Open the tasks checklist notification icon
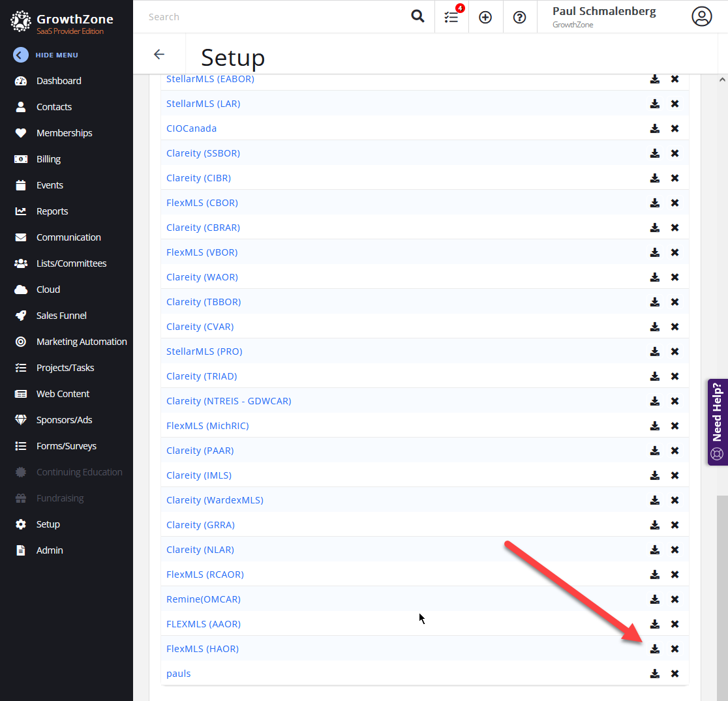This screenshot has width=728, height=701. [x=451, y=17]
